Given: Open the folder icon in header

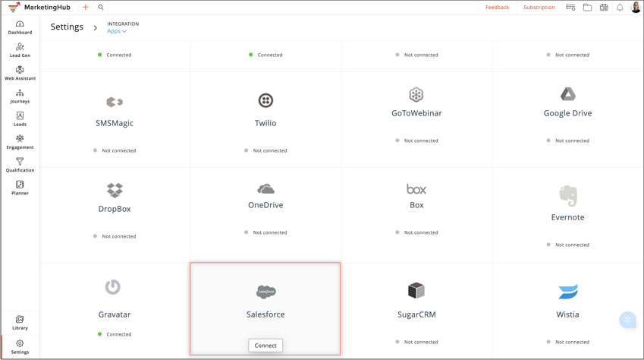Looking at the screenshot, I should tap(587, 7).
